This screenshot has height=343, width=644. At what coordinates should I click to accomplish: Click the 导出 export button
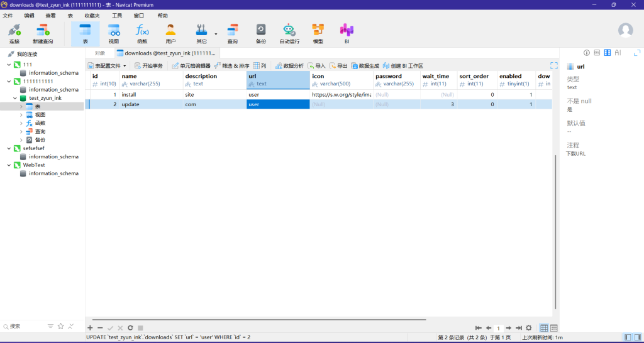tap(339, 66)
